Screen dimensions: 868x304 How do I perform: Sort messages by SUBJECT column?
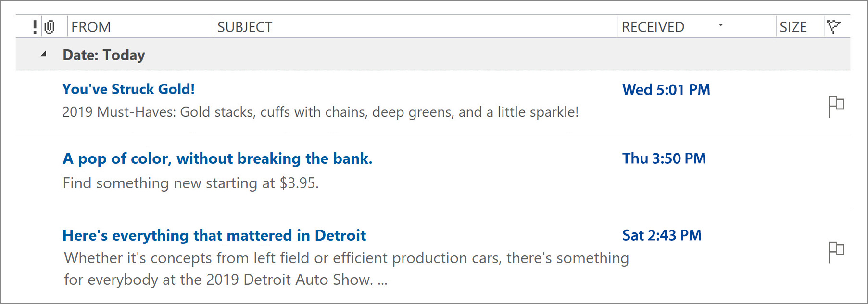point(244,27)
